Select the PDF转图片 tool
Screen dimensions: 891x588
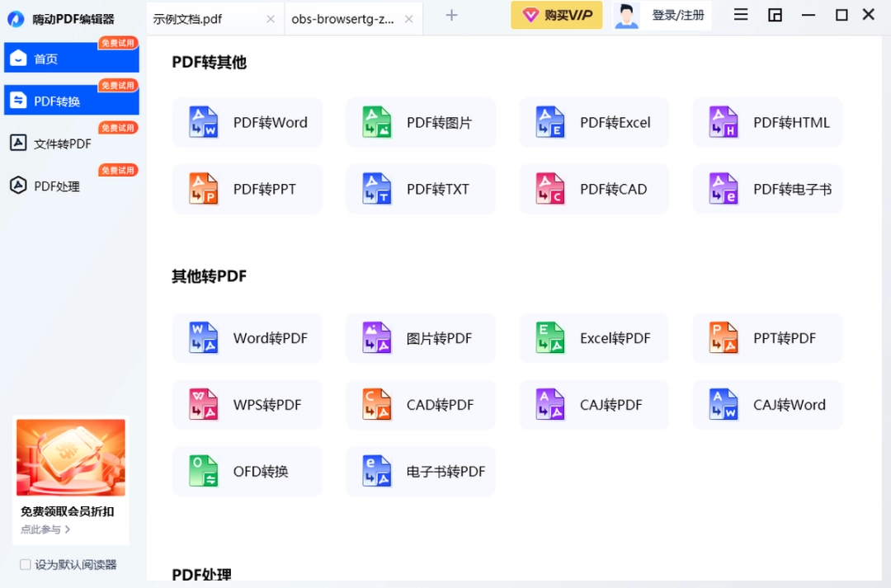(x=420, y=122)
